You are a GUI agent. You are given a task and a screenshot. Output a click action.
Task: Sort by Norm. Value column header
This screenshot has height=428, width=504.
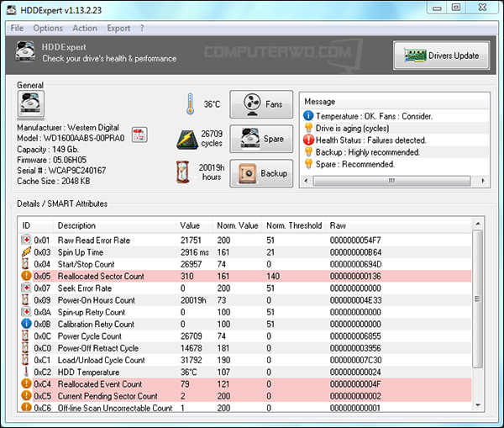click(x=237, y=225)
